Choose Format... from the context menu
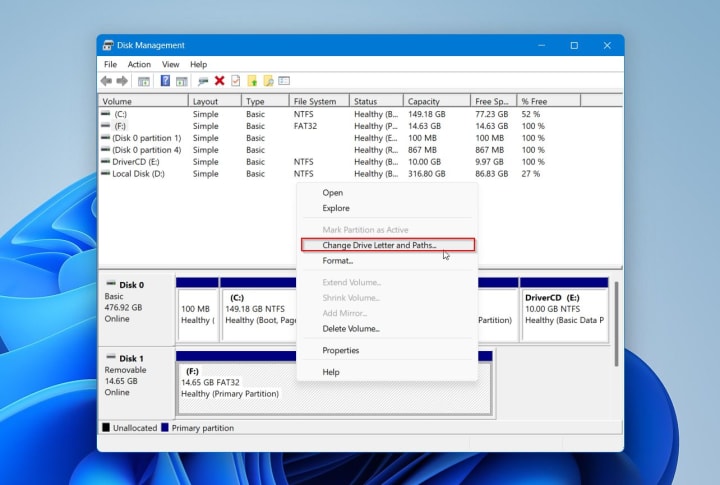The image size is (720, 485). tap(388, 260)
